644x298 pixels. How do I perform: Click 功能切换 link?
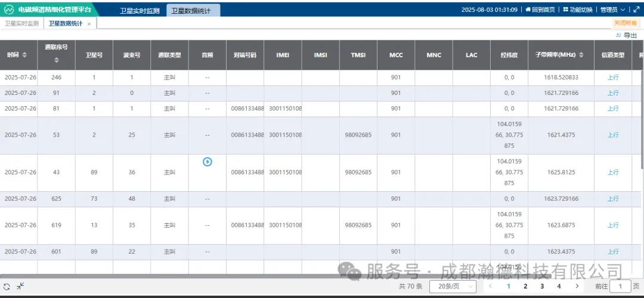point(581,10)
